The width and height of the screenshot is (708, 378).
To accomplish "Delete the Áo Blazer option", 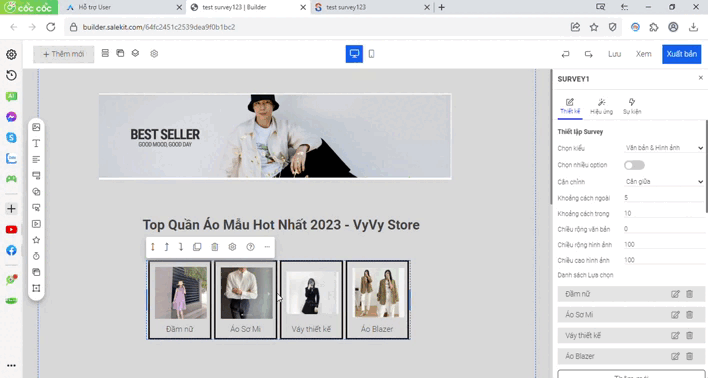I will click(x=689, y=356).
